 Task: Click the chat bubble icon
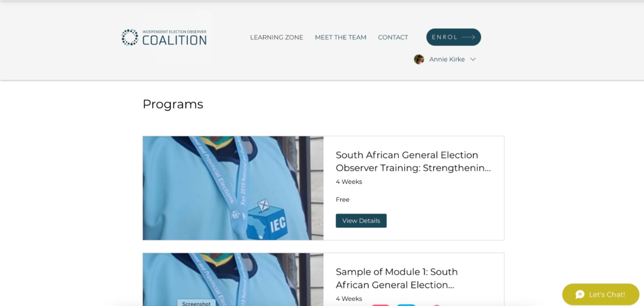(580, 294)
